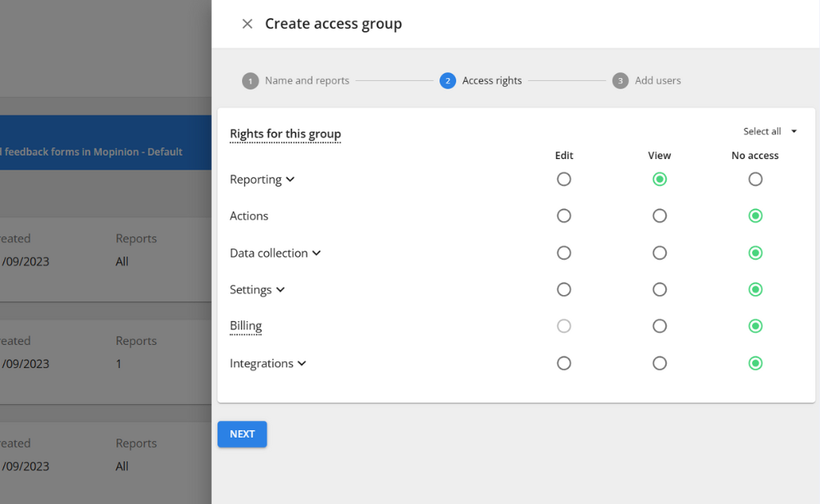Click the NEXT button
820x504 pixels.
pos(242,434)
